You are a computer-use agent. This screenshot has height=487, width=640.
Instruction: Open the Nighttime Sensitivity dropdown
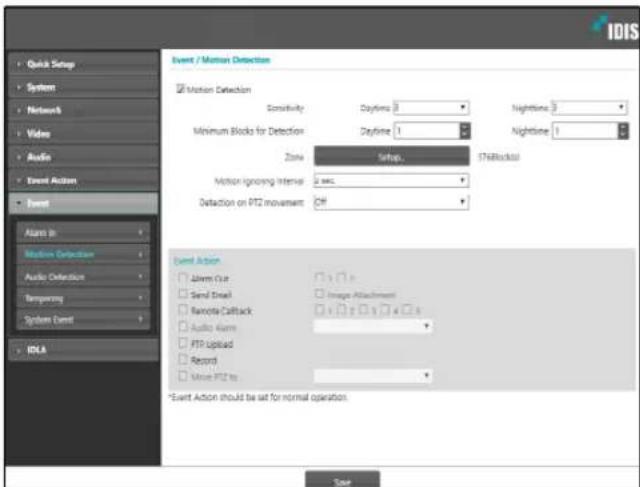[x=589, y=108]
